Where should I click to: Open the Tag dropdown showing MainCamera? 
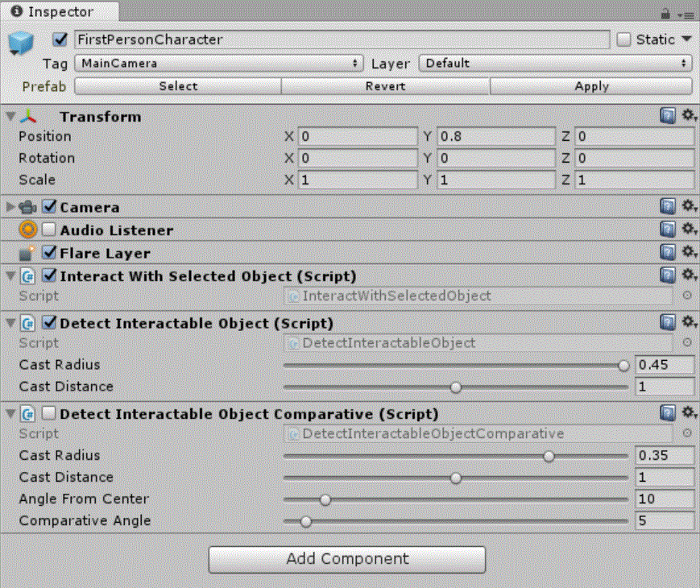coord(219,63)
